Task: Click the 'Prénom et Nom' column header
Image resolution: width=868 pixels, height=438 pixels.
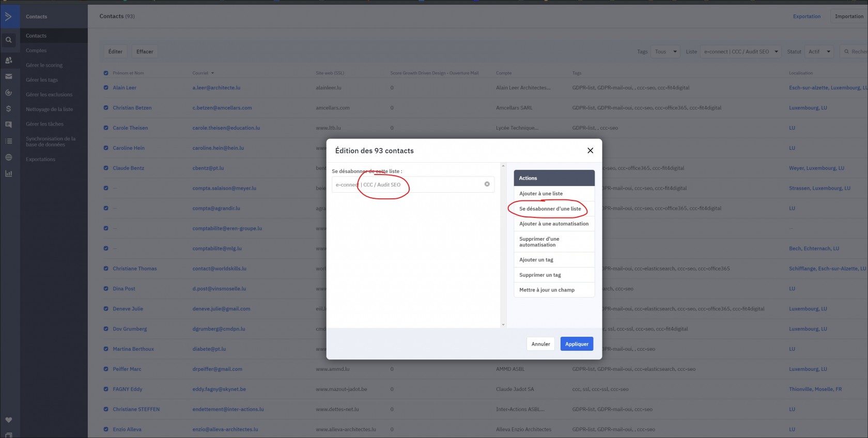Action: pos(128,73)
